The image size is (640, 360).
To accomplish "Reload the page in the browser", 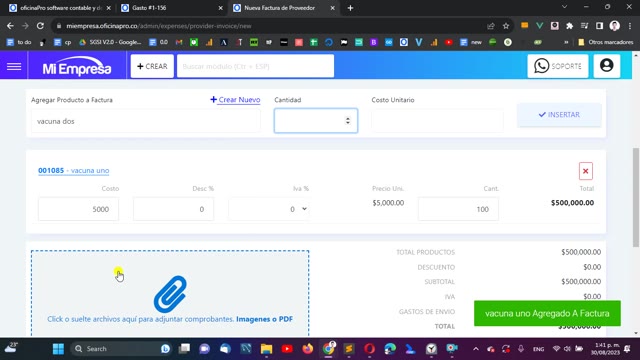I will pos(40,26).
